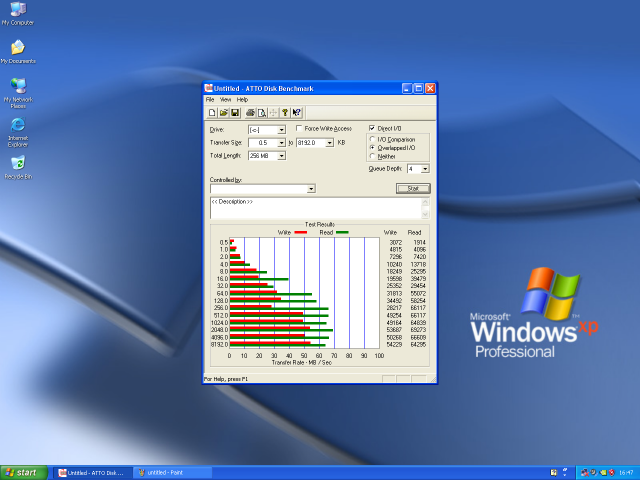Viewport: 640px width, 480px height.
Task: Select the Overlapped I/O radio button
Action: click(x=372, y=147)
